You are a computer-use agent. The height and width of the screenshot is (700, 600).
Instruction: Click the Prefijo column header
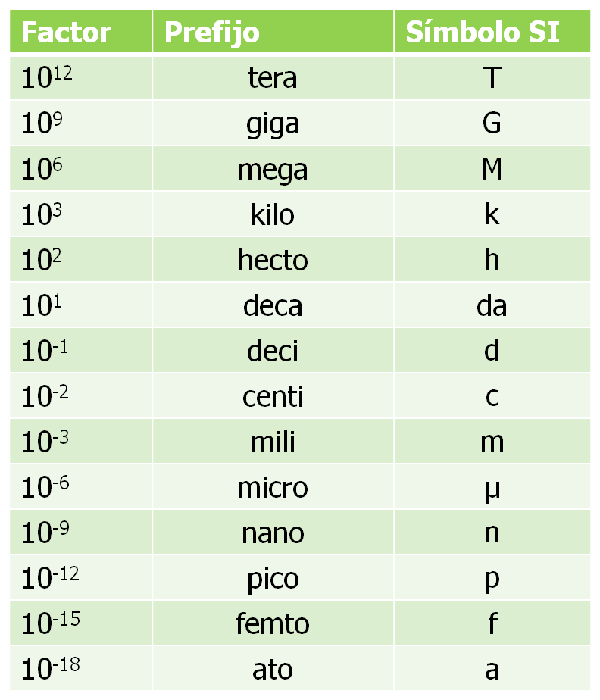coord(212,32)
